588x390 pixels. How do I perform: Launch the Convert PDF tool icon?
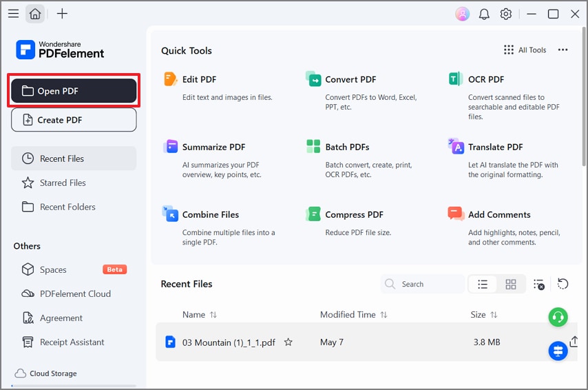pos(313,79)
